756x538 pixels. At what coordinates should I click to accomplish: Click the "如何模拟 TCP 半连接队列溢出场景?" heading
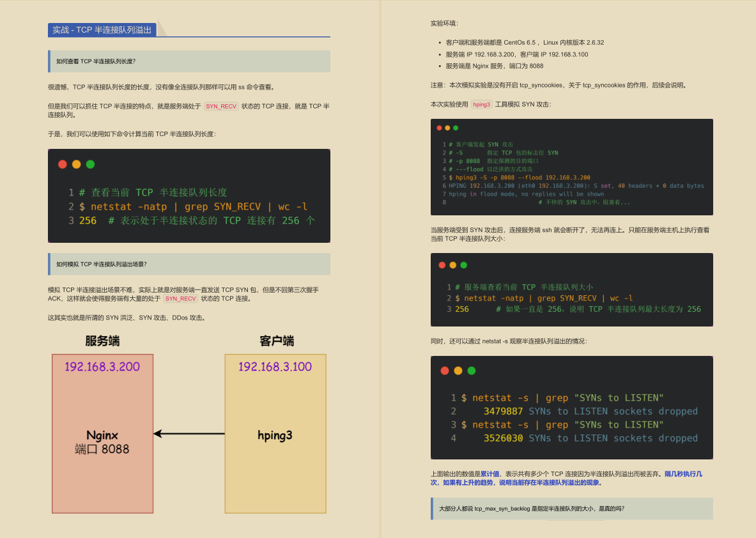click(x=102, y=264)
